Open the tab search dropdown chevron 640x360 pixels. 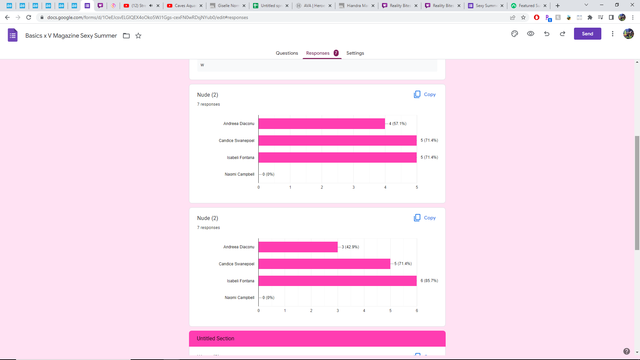click(586, 5)
